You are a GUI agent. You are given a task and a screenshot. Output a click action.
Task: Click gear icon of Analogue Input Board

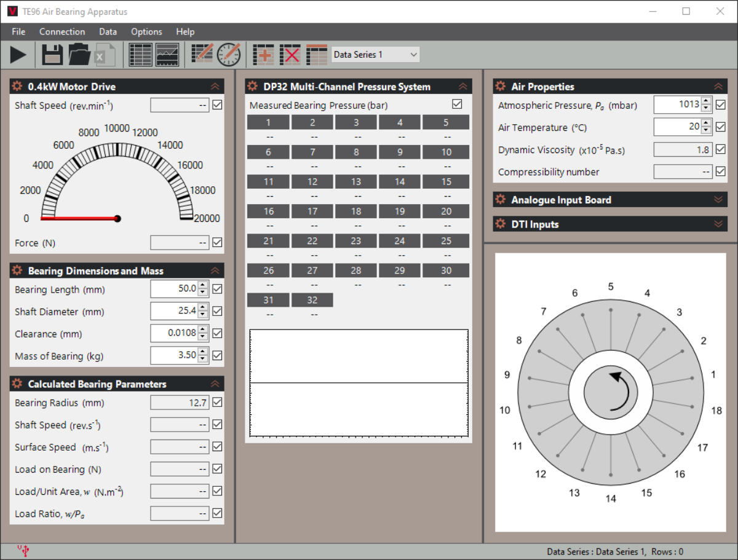click(501, 200)
